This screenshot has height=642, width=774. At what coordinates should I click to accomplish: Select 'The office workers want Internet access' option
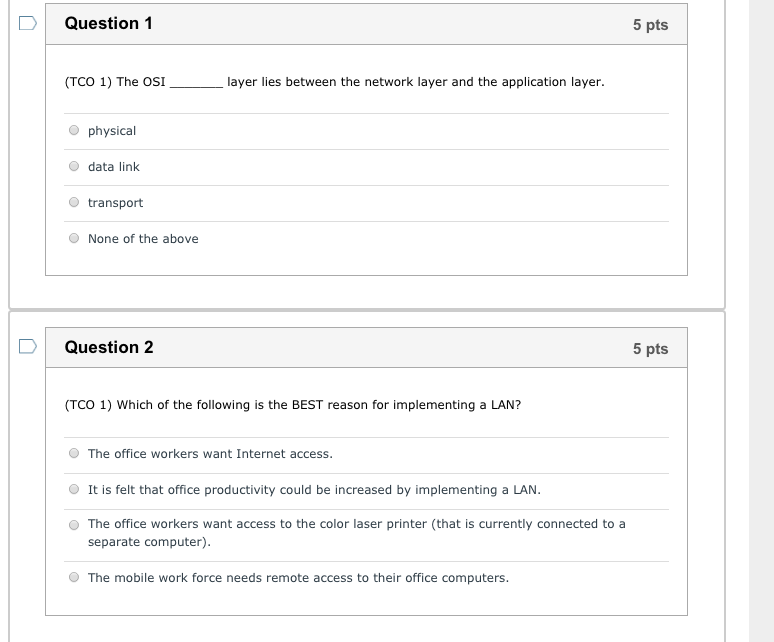click(x=74, y=453)
